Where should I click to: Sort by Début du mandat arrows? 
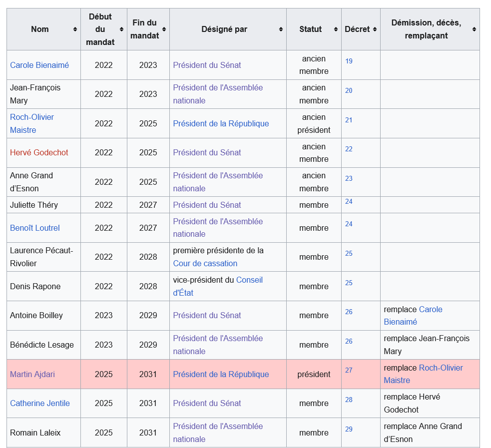[x=121, y=29]
